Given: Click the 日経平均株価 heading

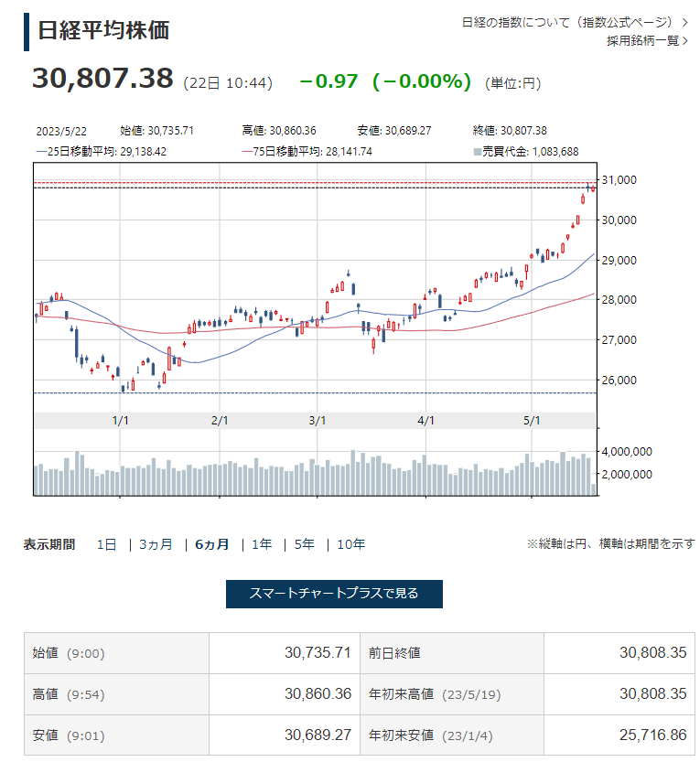Looking at the screenshot, I should (103, 30).
